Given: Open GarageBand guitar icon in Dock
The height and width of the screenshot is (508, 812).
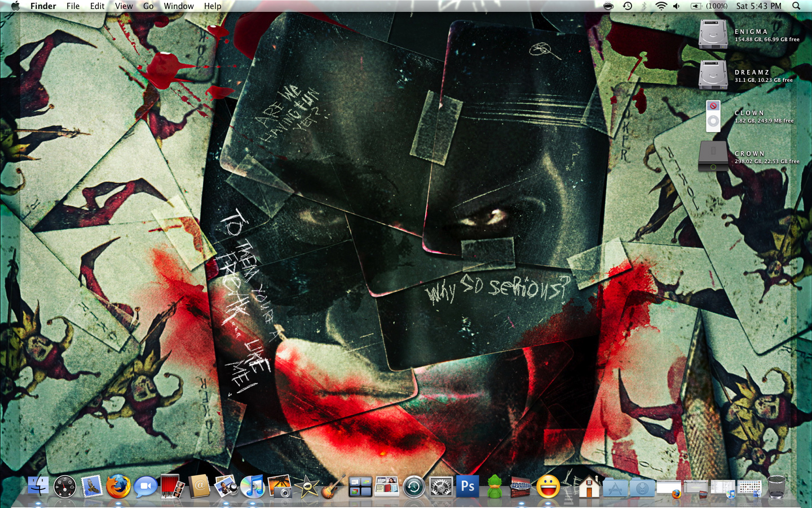Looking at the screenshot, I should pos(333,487).
